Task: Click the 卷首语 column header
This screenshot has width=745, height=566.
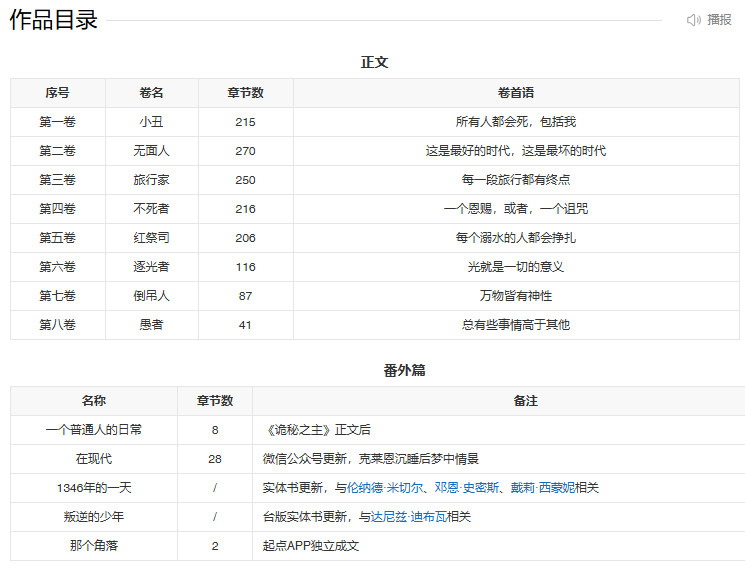Action: (x=516, y=93)
